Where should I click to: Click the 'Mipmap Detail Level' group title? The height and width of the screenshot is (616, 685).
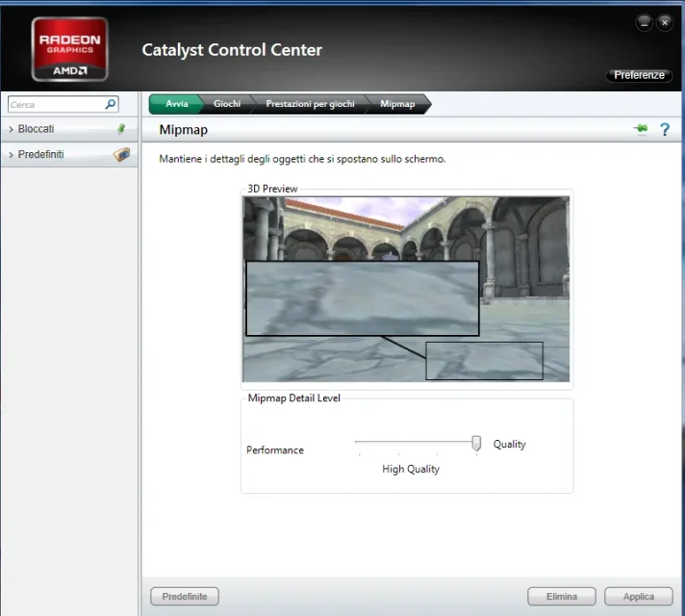[294, 398]
